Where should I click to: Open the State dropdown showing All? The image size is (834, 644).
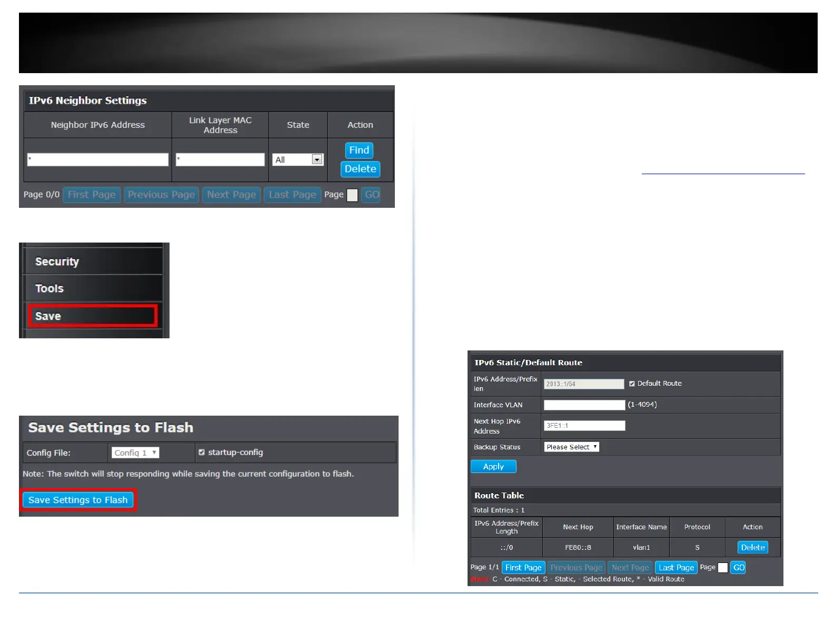point(297,159)
